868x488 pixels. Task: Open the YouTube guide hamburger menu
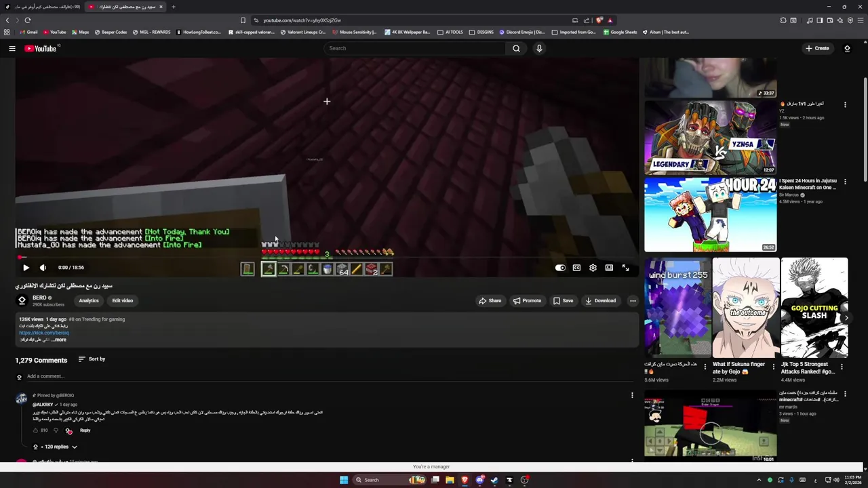pyautogui.click(x=12, y=48)
